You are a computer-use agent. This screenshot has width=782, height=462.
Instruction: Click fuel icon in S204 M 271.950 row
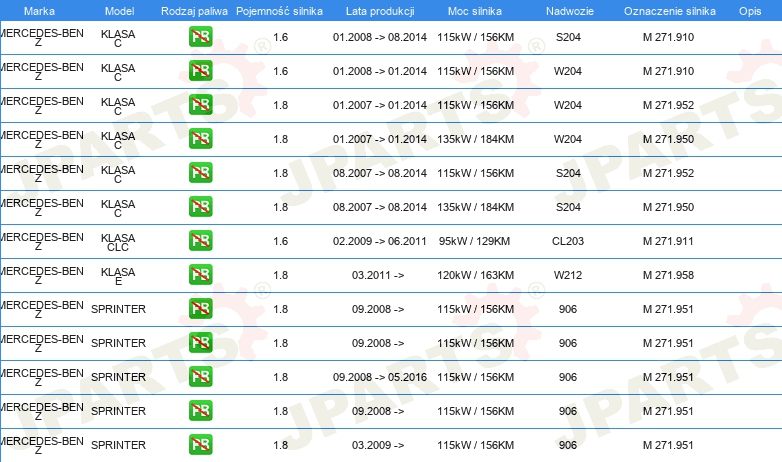(200, 207)
